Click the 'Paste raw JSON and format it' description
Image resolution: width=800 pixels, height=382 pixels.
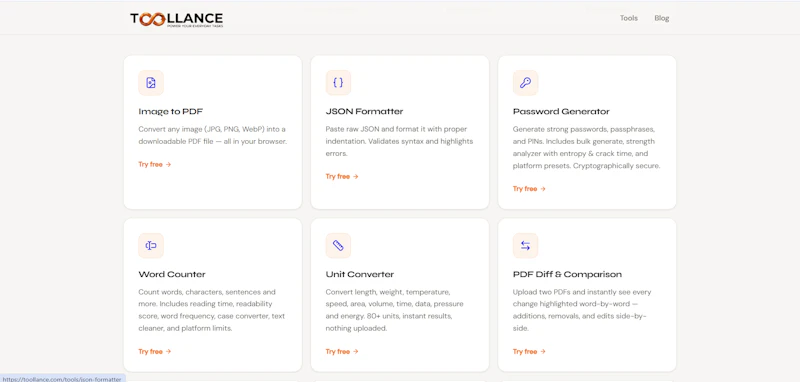[x=399, y=141]
